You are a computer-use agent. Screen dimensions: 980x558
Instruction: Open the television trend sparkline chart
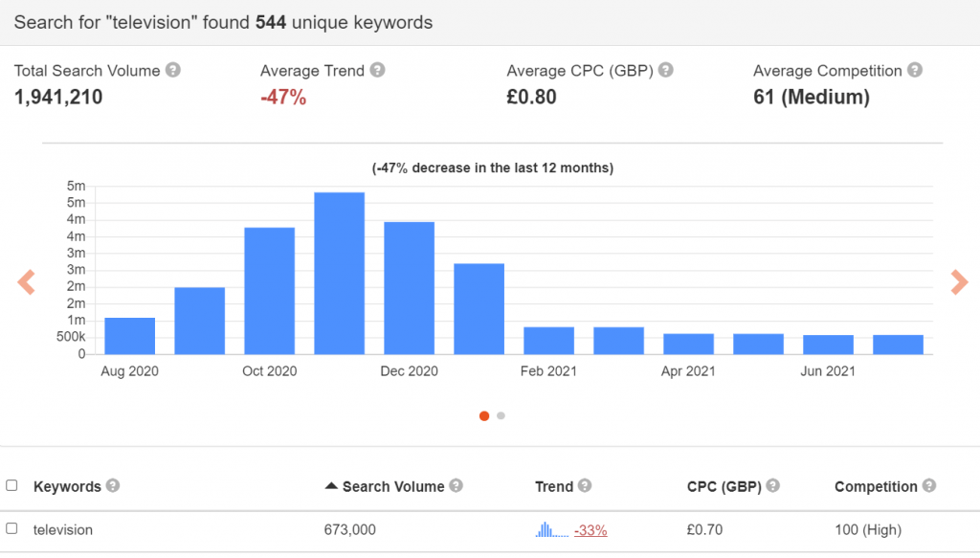pyautogui.click(x=550, y=529)
